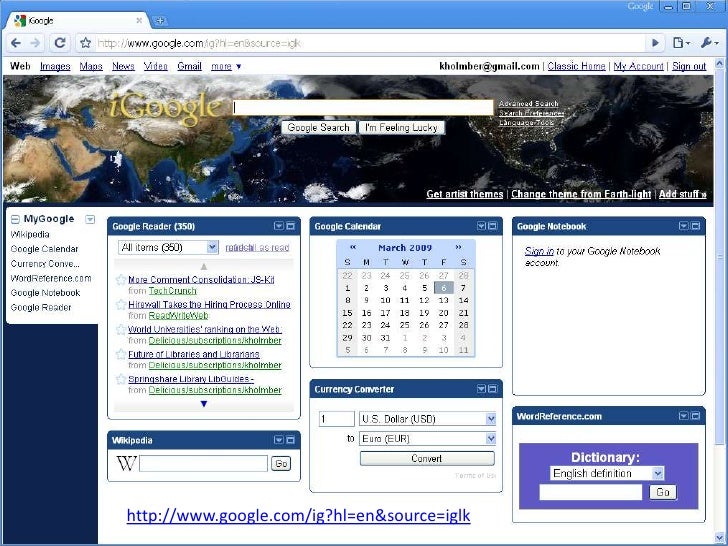Open the Video menu link
Image resolution: width=728 pixels, height=546 pixels.
coord(156,66)
